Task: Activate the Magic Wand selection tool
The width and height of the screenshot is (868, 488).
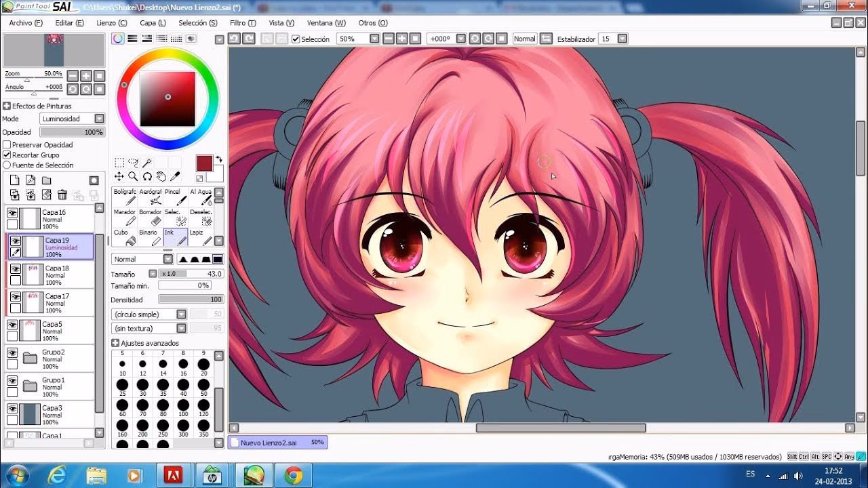Action: coord(149,163)
